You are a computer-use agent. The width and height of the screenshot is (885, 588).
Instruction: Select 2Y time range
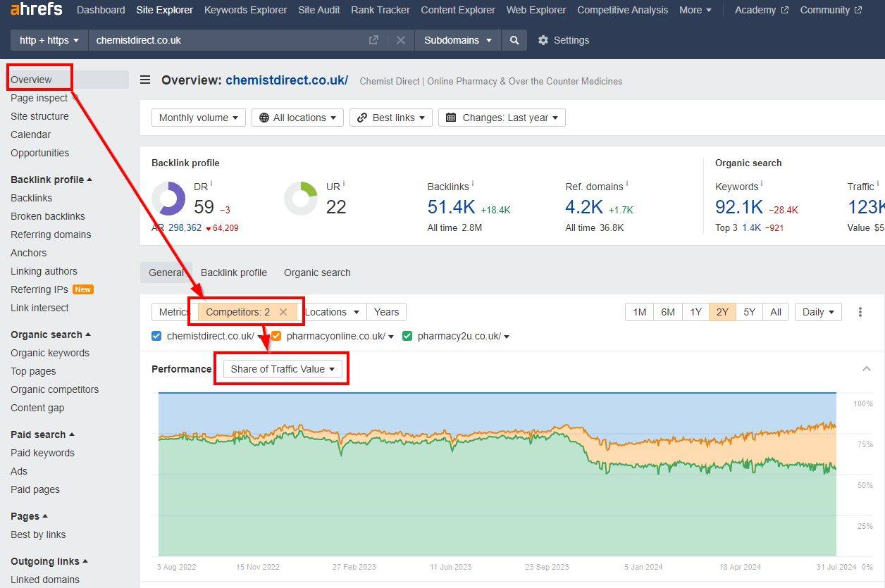click(x=722, y=312)
